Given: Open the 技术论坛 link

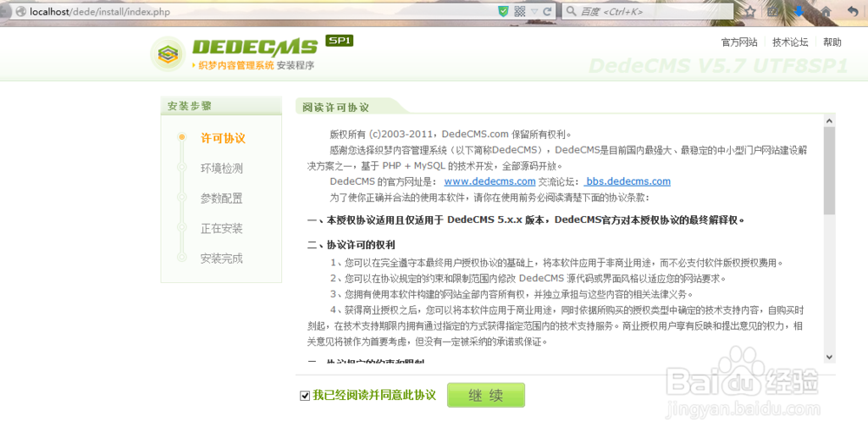Looking at the screenshot, I should [790, 42].
